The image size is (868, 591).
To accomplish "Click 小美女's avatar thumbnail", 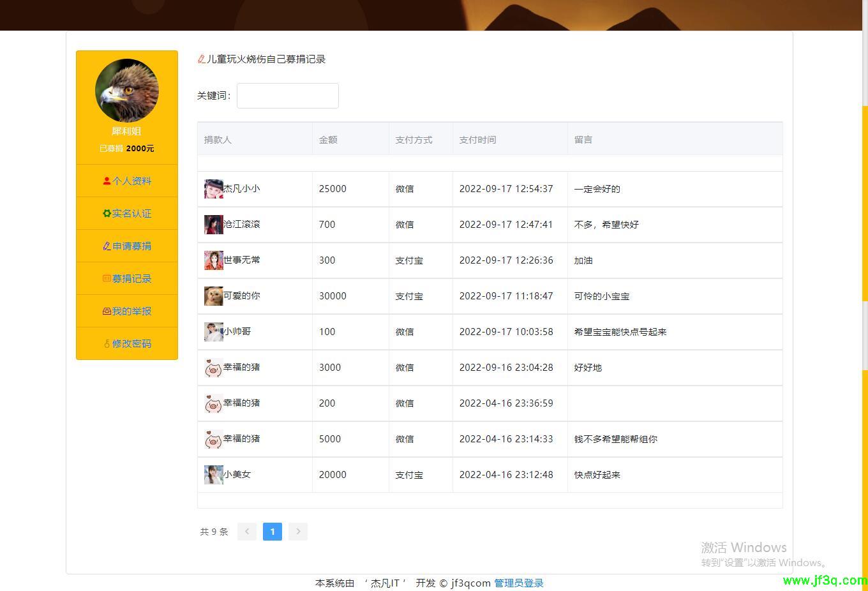I will (213, 474).
